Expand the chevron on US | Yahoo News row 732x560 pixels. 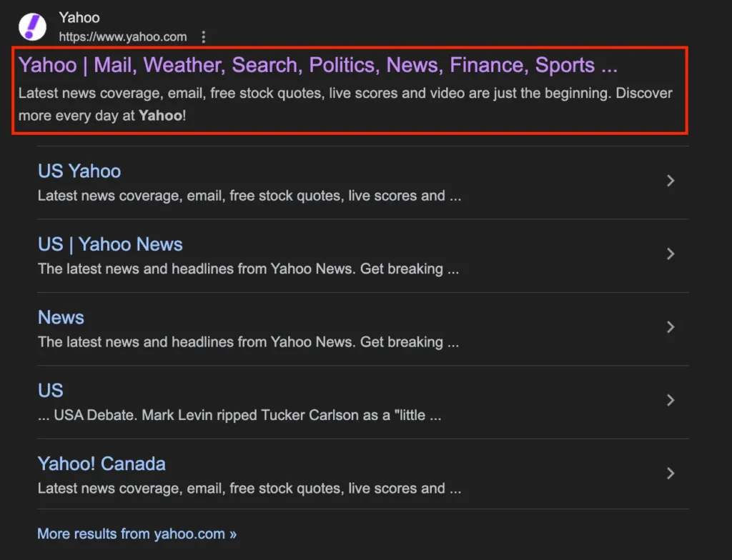point(671,254)
